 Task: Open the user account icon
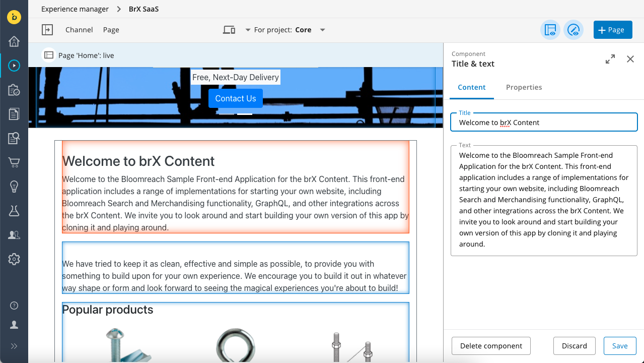[14, 325]
